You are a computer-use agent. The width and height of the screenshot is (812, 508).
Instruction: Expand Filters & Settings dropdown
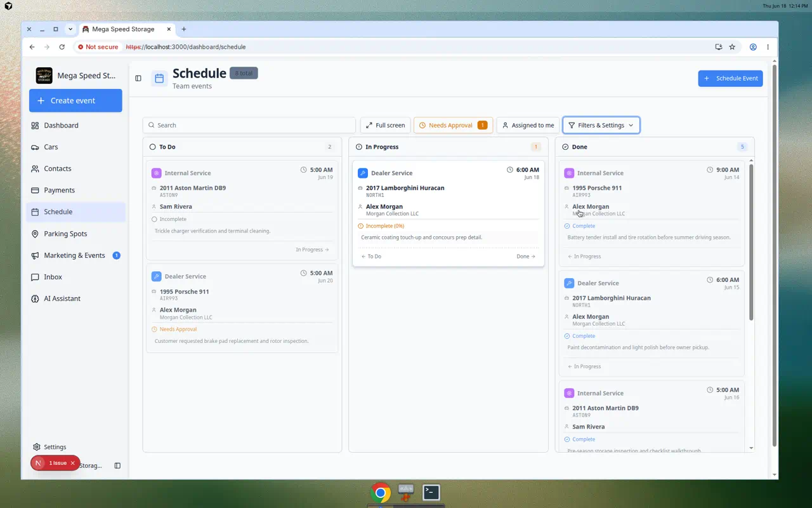pyautogui.click(x=601, y=125)
